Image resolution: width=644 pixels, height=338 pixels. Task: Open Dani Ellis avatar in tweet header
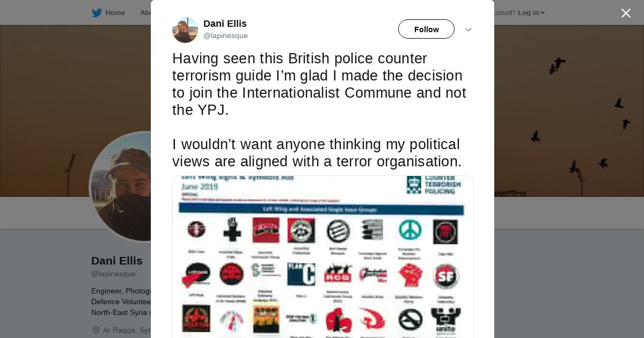(185, 30)
